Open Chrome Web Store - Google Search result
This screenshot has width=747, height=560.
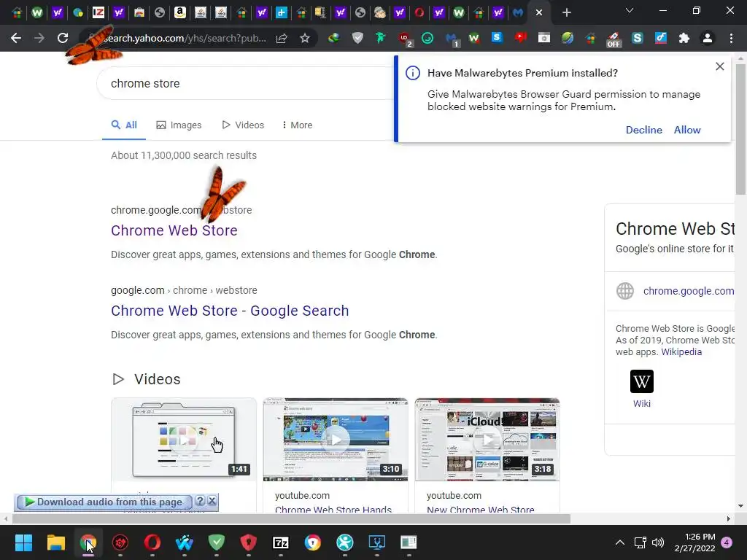pyautogui.click(x=230, y=311)
